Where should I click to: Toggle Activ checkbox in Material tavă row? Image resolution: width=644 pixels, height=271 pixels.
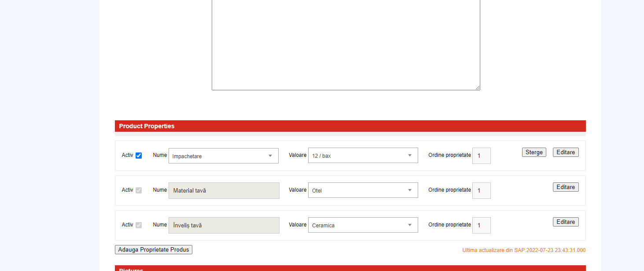pyautogui.click(x=139, y=190)
